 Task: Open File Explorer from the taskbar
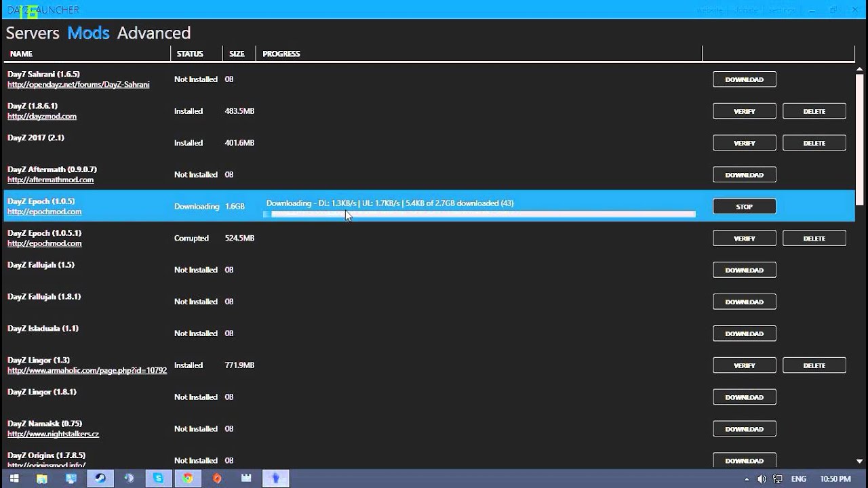tap(42, 479)
